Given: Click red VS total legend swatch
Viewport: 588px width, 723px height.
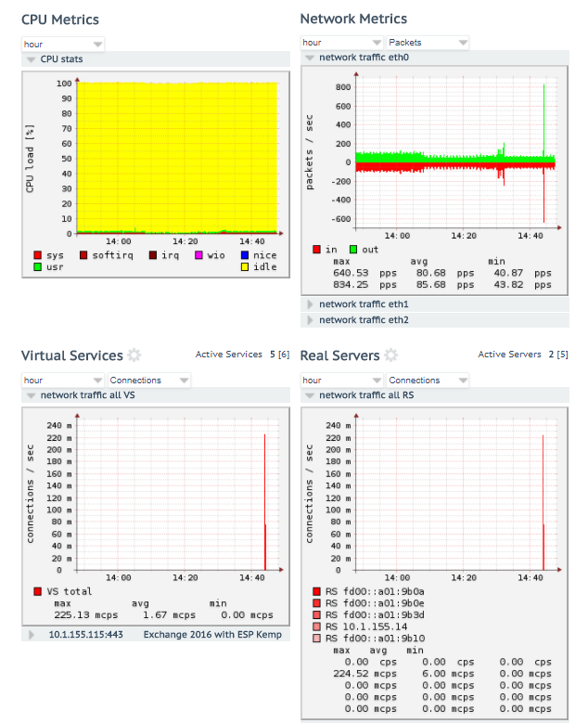Looking at the screenshot, I should (38, 591).
